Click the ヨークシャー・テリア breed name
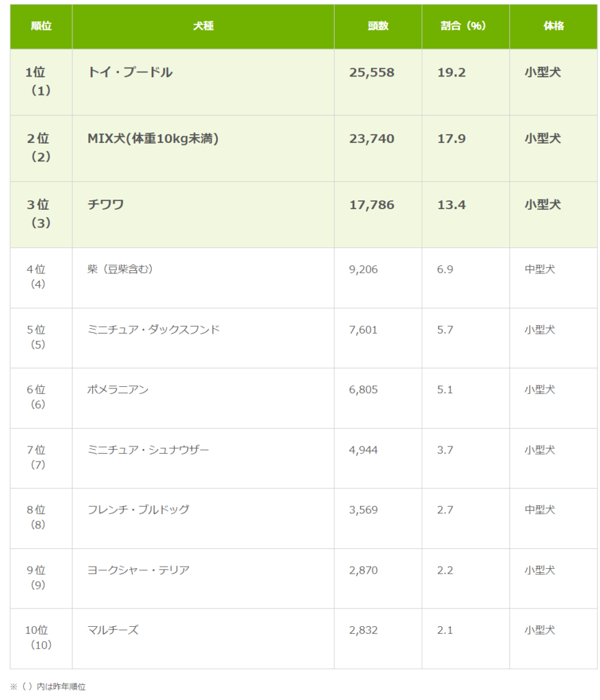 point(138,570)
